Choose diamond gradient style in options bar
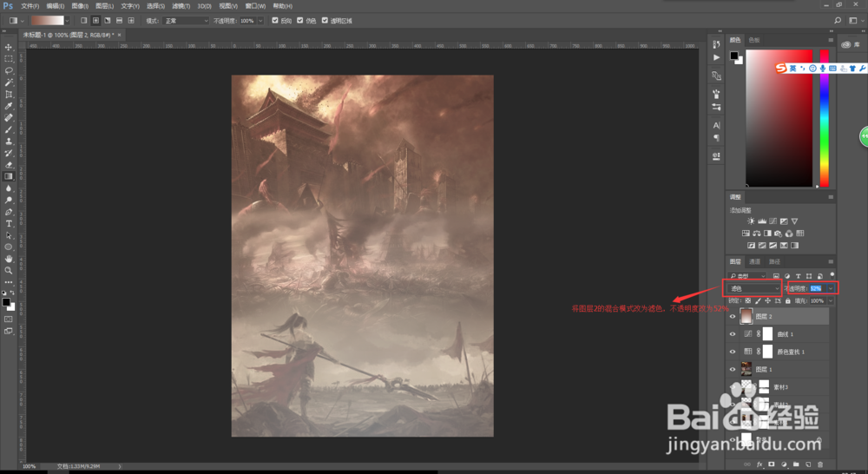The width and height of the screenshot is (868, 474). [x=131, y=21]
